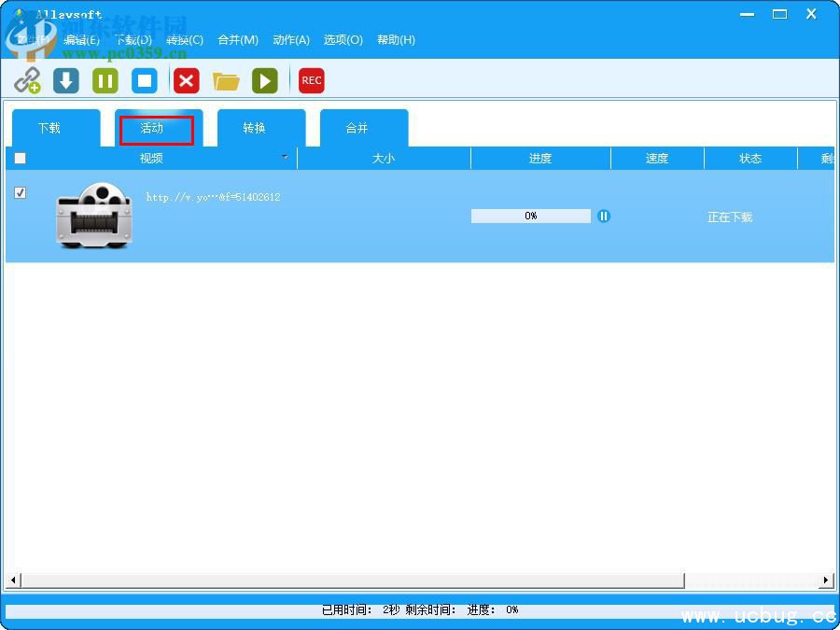Click the 0% progress bar
The width and height of the screenshot is (840, 630).
click(530, 216)
